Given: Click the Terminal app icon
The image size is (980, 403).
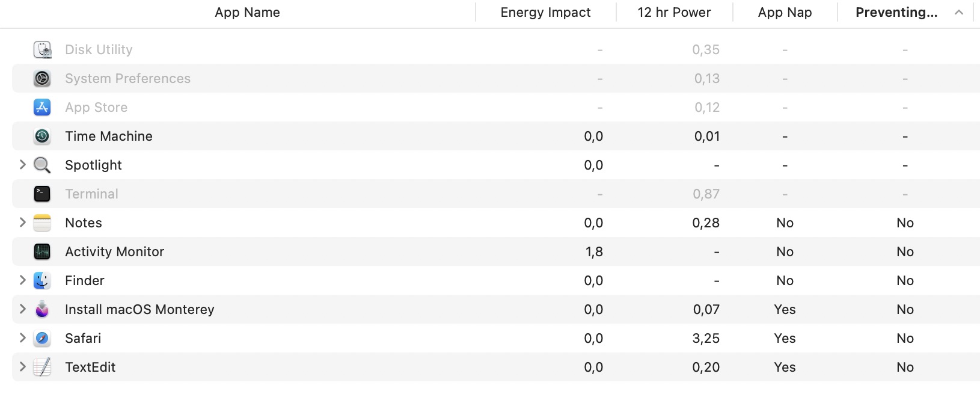Looking at the screenshot, I should [42, 194].
